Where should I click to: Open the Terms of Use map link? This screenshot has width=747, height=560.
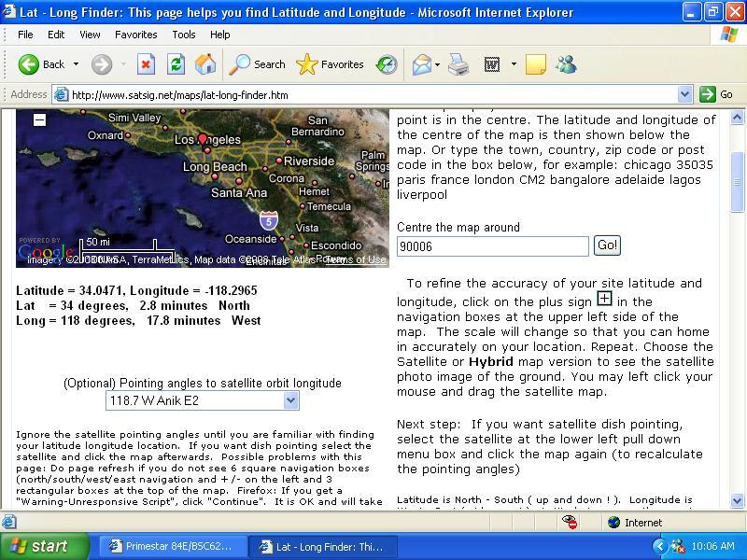point(356,260)
